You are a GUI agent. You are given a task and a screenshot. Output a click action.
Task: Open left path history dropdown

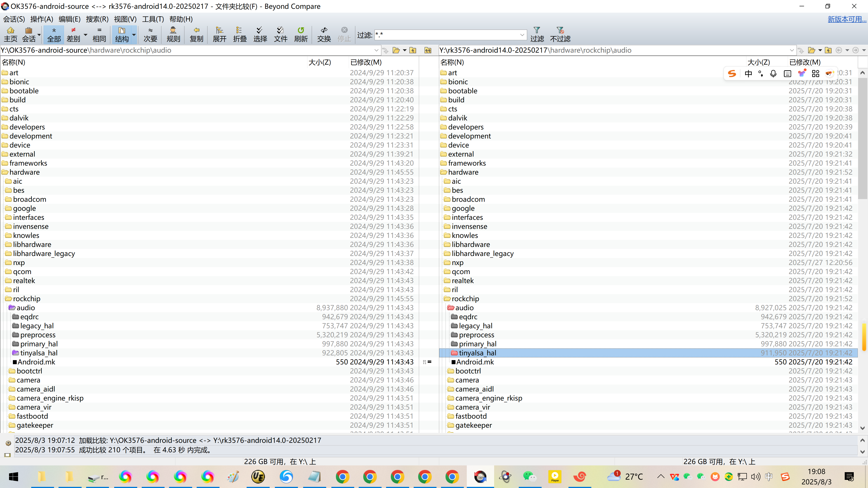[x=376, y=51]
